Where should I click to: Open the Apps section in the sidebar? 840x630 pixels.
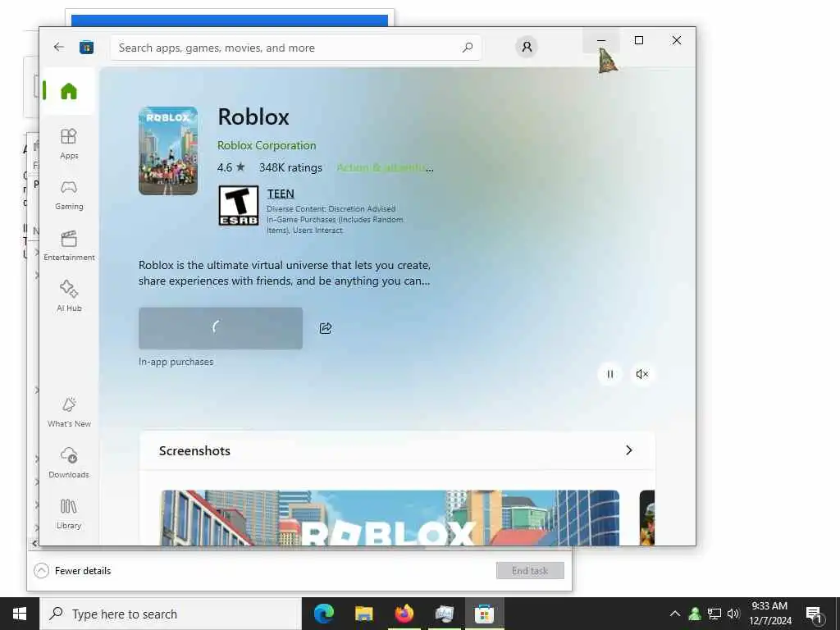click(x=69, y=144)
